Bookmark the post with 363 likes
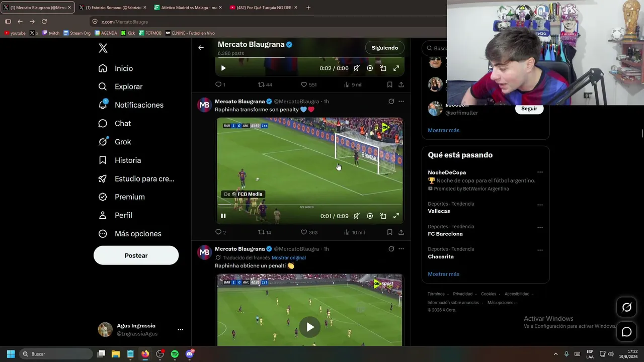Viewport: 644px width, 362px height. tap(390, 232)
